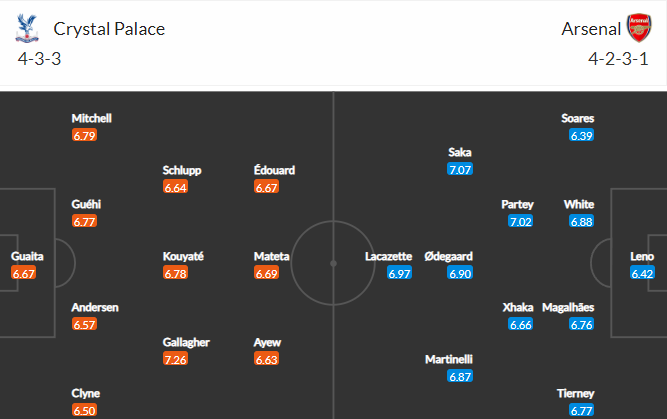Click player Kouyaté's name

[x=183, y=256]
